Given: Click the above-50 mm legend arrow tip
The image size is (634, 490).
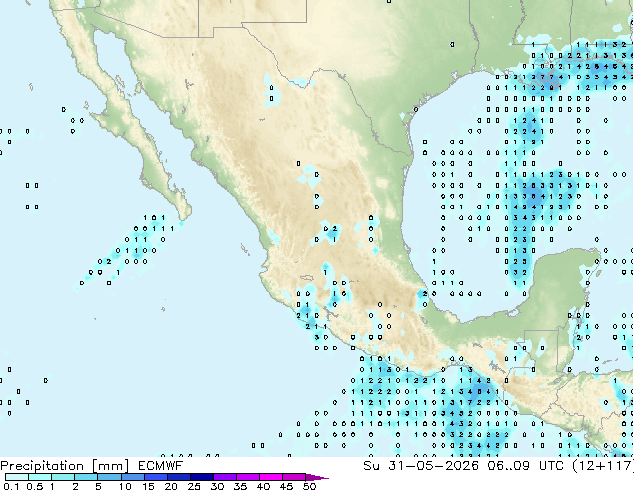Looking at the screenshot, I should (317, 477).
